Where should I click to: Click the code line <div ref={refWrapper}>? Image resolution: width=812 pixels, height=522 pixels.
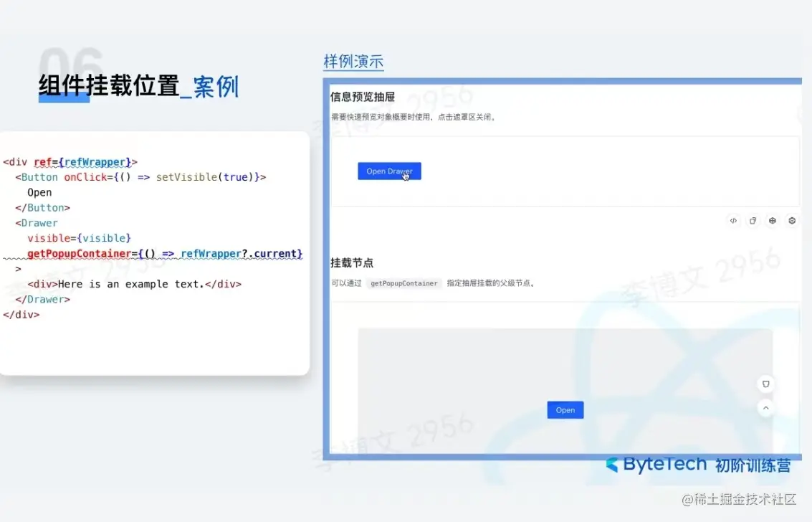point(70,162)
